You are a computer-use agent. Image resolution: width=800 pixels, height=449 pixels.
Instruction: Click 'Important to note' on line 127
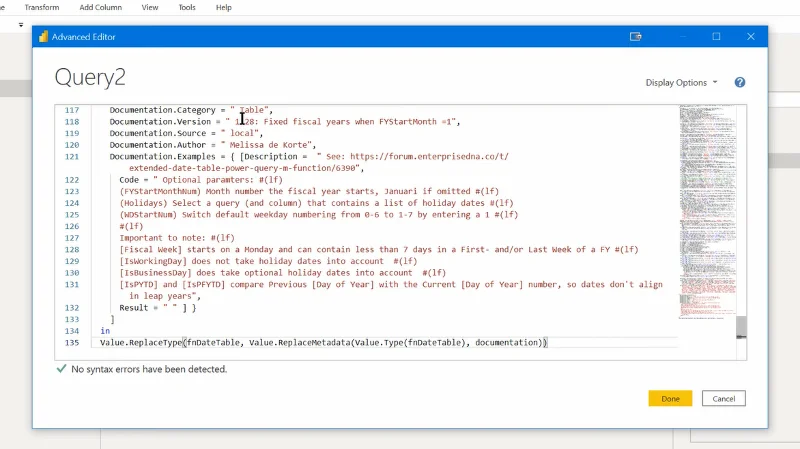(x=160, y=238)
